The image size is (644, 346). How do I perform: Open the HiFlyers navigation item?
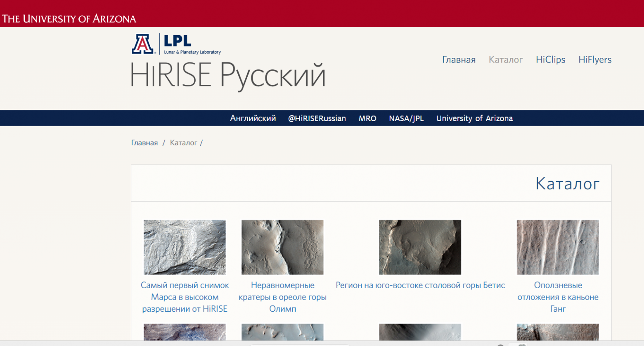pos(595,60)
